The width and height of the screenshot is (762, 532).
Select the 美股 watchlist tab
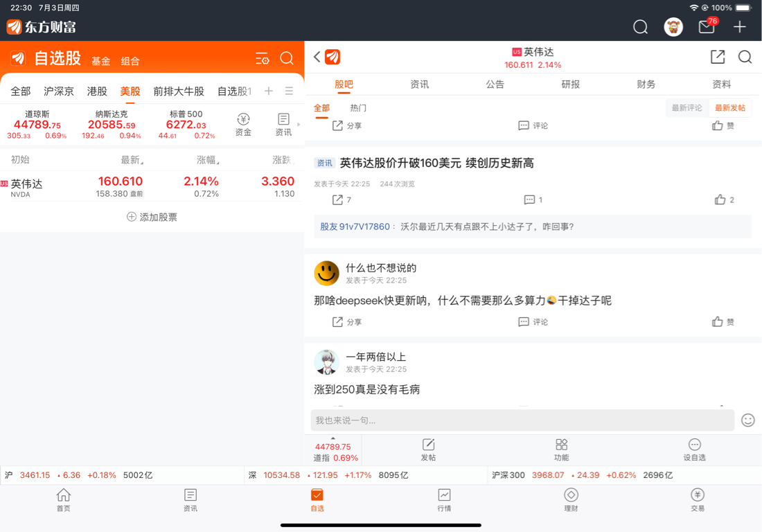130,91
